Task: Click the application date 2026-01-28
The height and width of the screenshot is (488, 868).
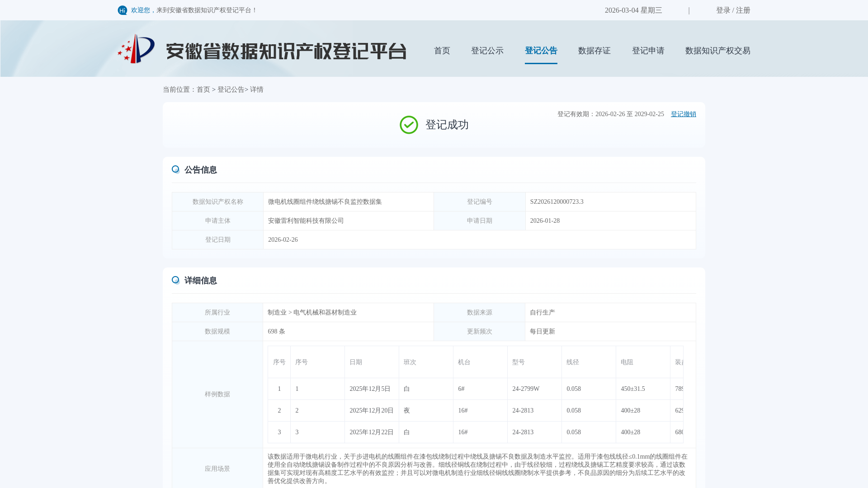Action: click(545, 221)
